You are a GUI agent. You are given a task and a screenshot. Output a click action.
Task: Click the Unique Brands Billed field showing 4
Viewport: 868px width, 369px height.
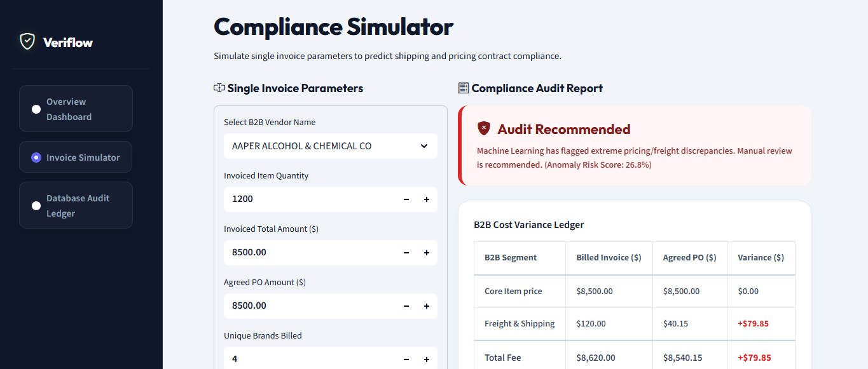point(310,358)
